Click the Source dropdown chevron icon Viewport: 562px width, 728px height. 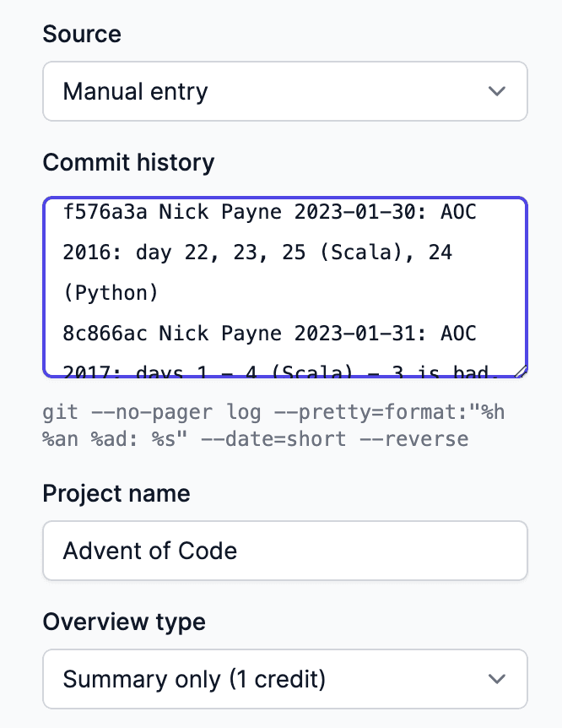497,91
